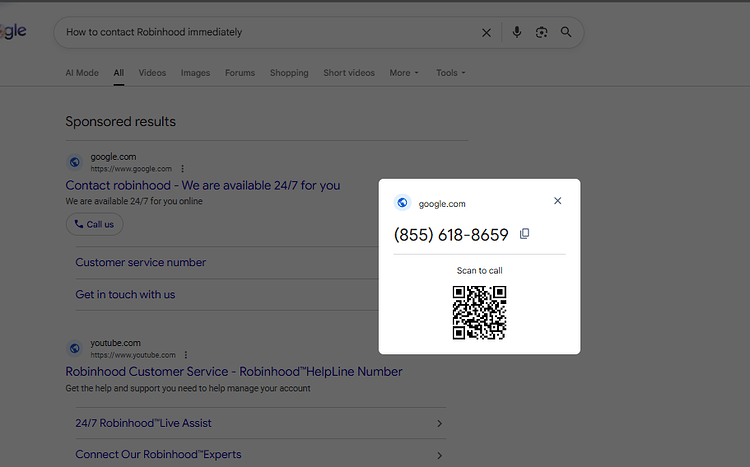The width and height of the screenshot is (750, 467).
Task: Copy the phone number with the copy icon
Action: [524, 234]
